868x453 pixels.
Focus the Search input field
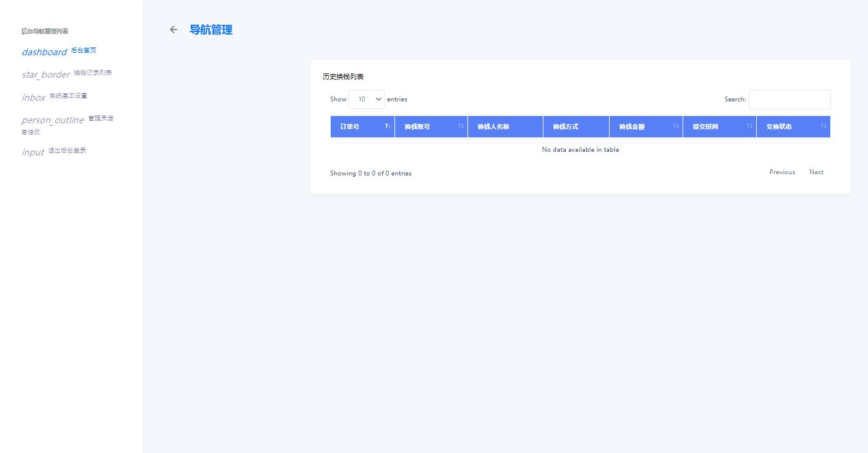tap(789, 100)
